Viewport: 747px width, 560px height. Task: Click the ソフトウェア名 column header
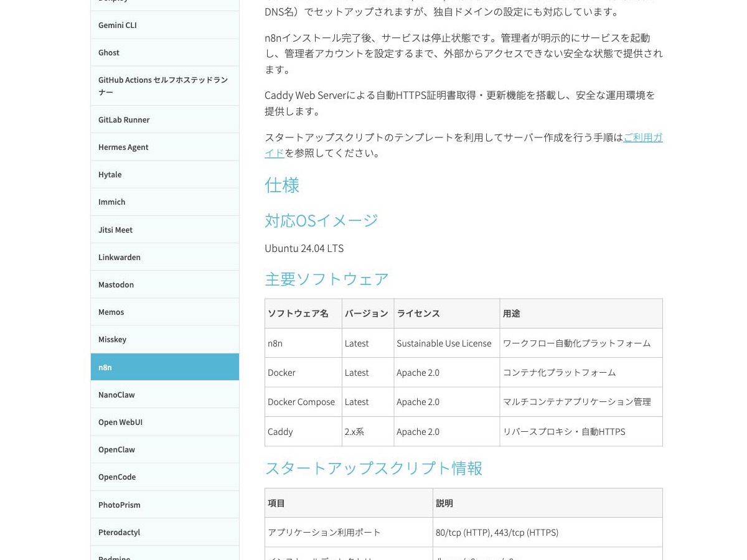pyautogui.click(x=303, y=314)
